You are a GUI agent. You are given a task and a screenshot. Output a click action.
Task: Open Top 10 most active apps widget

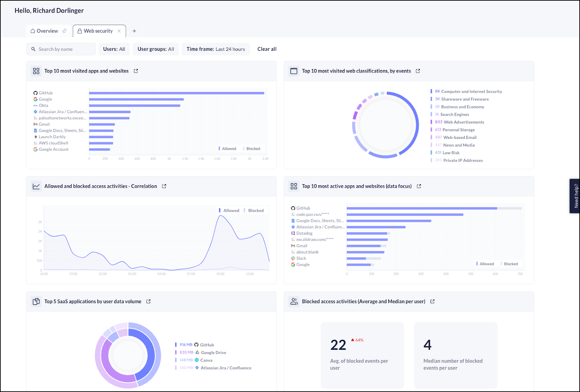point(419,186)
